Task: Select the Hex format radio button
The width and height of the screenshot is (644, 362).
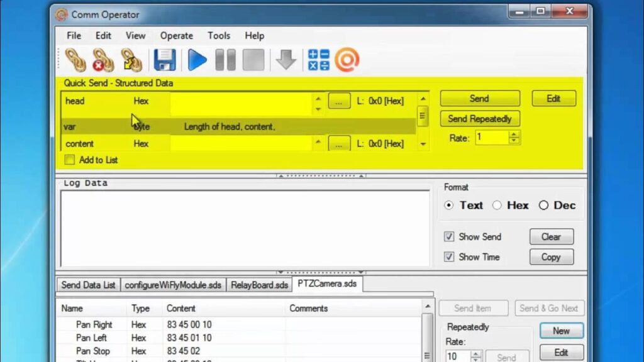Action: [x=497, y=206]
